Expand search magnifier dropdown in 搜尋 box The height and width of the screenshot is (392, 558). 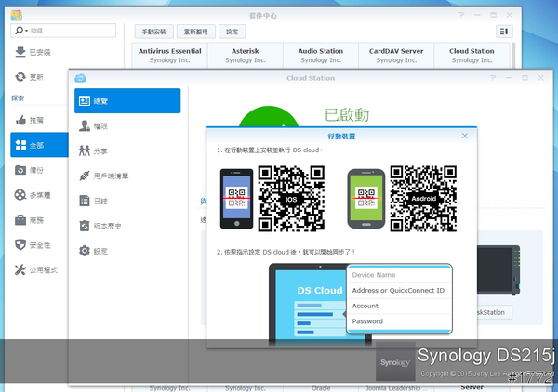tap(20, 32)
